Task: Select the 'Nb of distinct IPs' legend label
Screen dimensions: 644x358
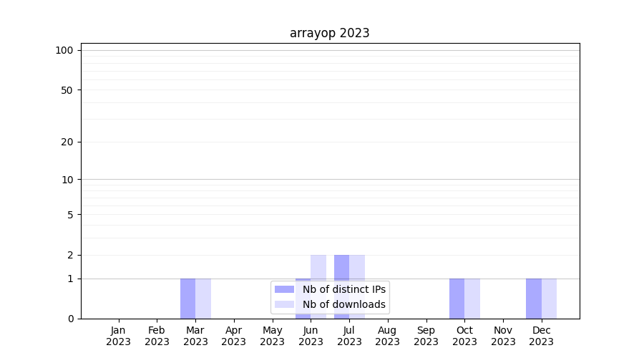Action: click(x=343, y=289)
